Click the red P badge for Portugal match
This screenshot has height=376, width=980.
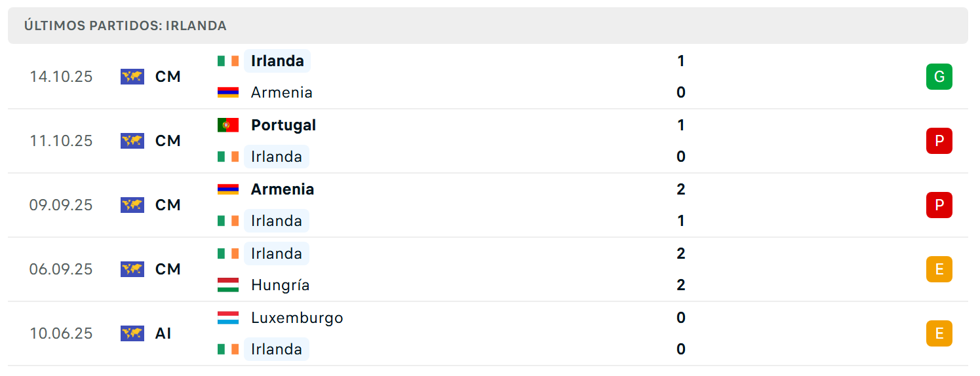tap(939, 141)
